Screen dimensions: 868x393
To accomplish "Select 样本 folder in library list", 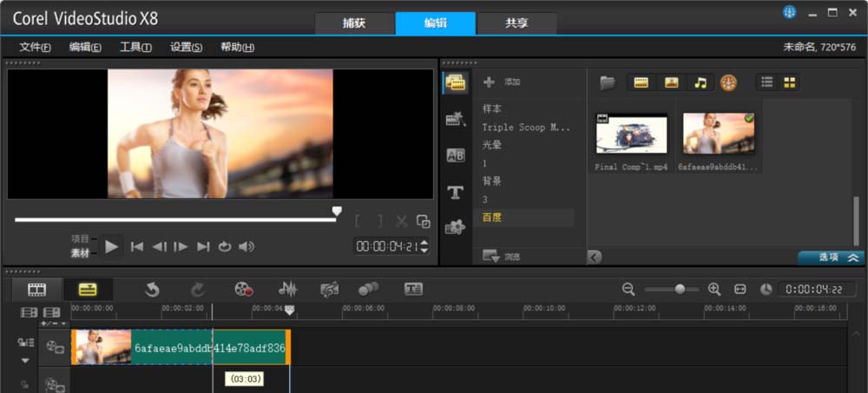I will tap(492, 109).
